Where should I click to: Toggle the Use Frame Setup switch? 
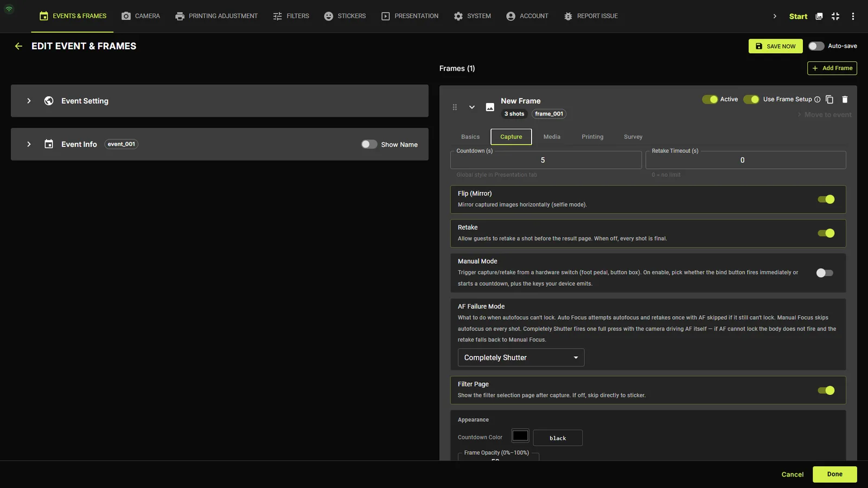coord(751,99)
